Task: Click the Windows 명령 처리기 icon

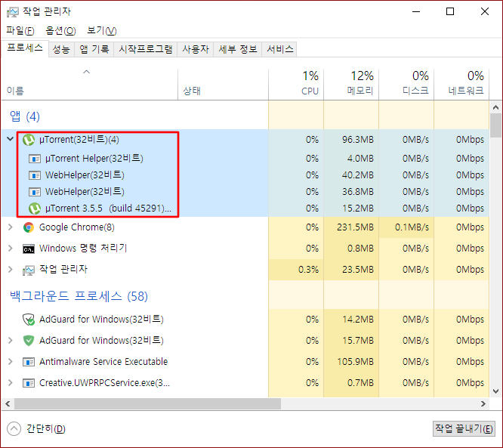Action: 29,249
